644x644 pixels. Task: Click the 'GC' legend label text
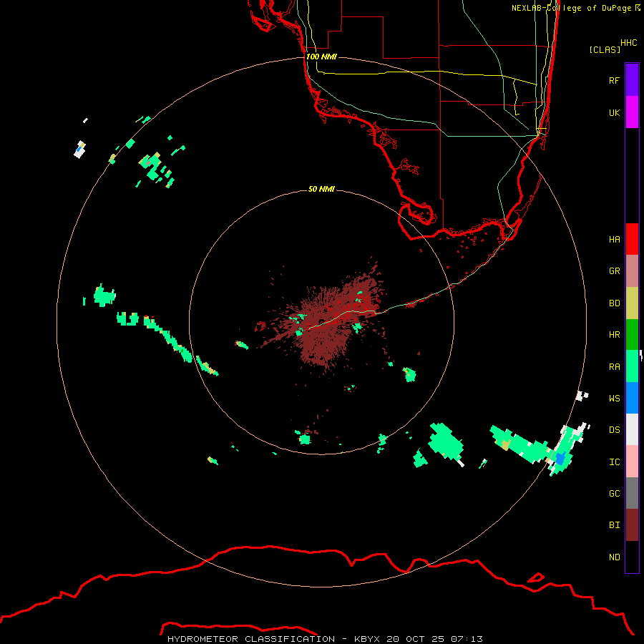[x=614, y=493]
